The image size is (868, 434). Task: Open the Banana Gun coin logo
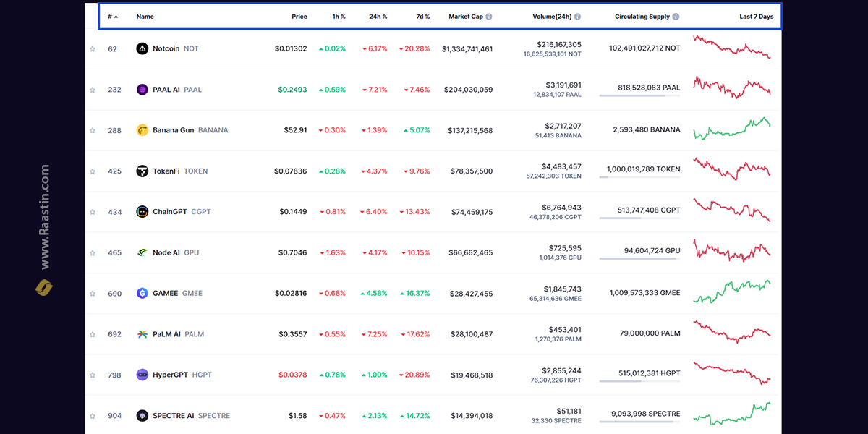[x=142, y=130]
